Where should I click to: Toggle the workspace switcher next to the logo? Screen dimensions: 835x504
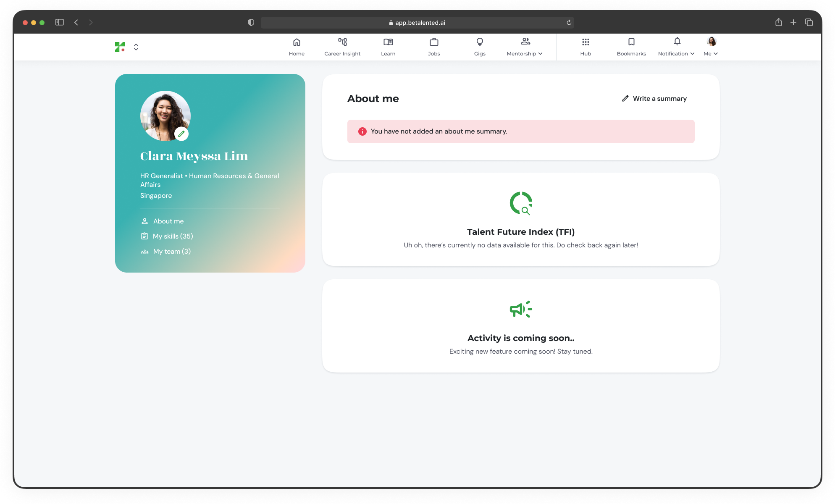(x=136, y=47)
